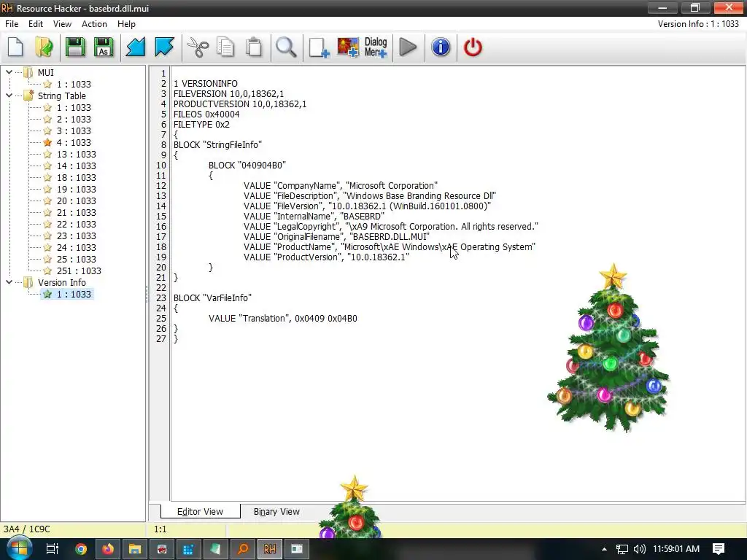
Task: Open a file with the folder icon
Action: [x=44, y=47]
